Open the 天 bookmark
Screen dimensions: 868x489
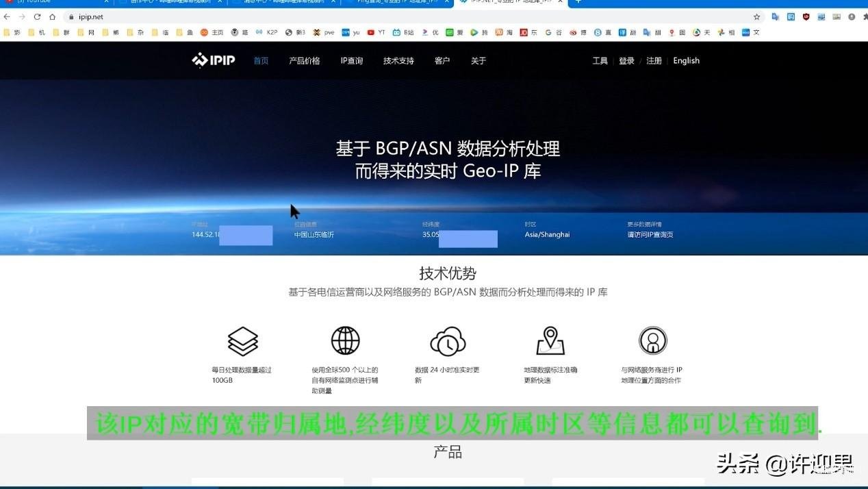702,32
